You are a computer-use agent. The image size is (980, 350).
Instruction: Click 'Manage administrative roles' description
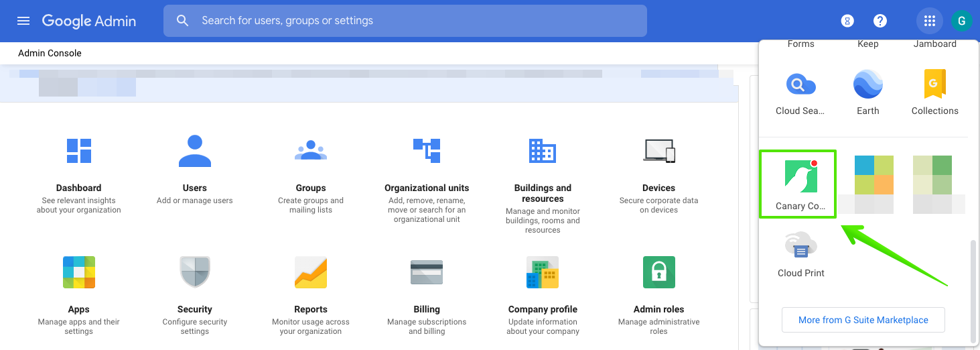(x=659, y=327)
